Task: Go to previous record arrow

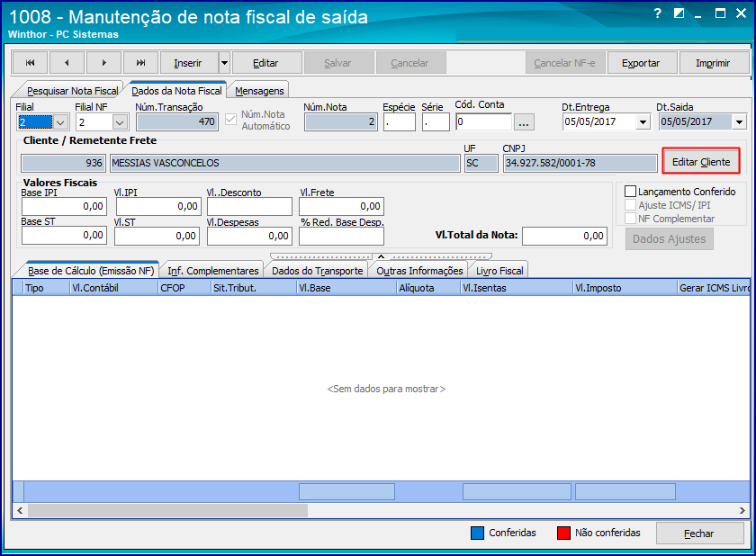Action: tap(67, 63)
